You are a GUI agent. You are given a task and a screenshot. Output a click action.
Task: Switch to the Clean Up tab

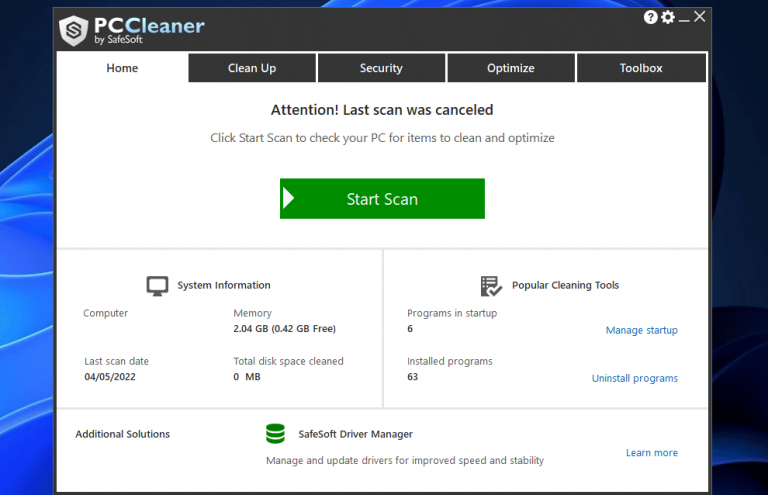point(252,68)
